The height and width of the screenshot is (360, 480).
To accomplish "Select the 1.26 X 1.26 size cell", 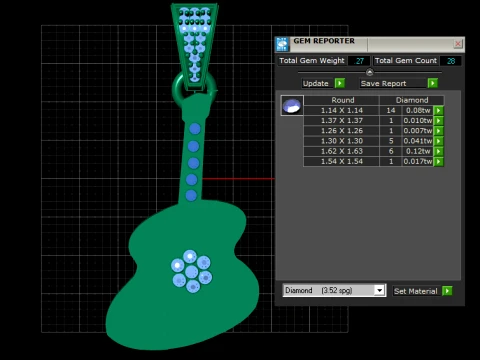I will point(342,131).
